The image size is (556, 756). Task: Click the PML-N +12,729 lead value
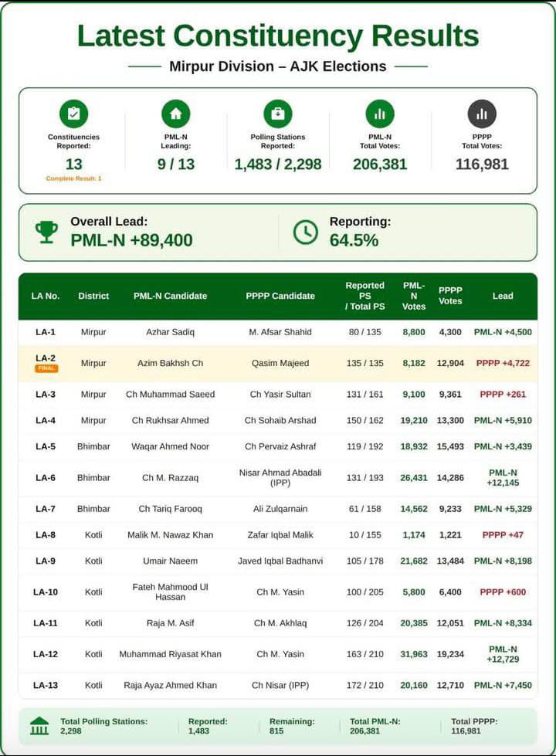pos(503,654)
